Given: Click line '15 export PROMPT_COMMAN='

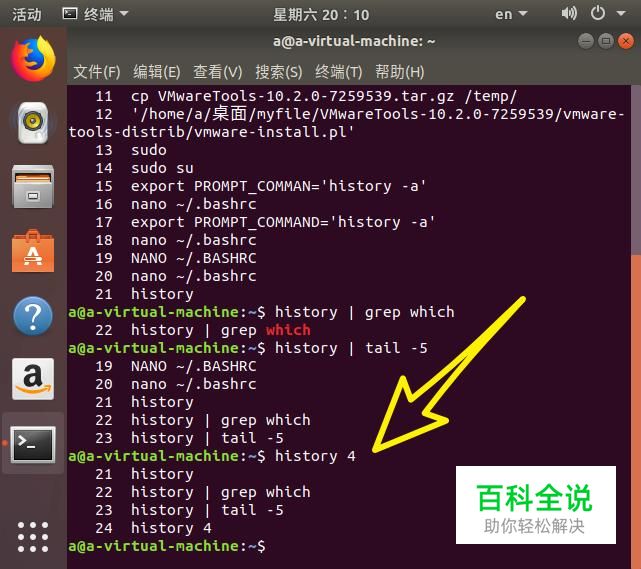Looking at the screenshot, I should tap(260, 186).
